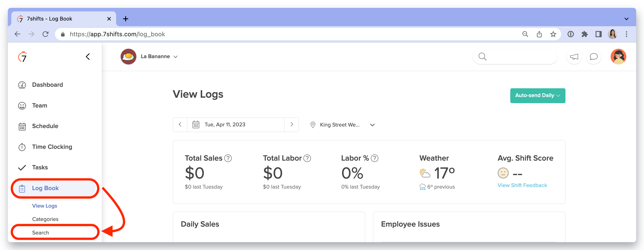This screenshot has height=250, width=644.
Task: Click the Schedule calendar icon
Action: pyautogui.click(x=22, y=126)
